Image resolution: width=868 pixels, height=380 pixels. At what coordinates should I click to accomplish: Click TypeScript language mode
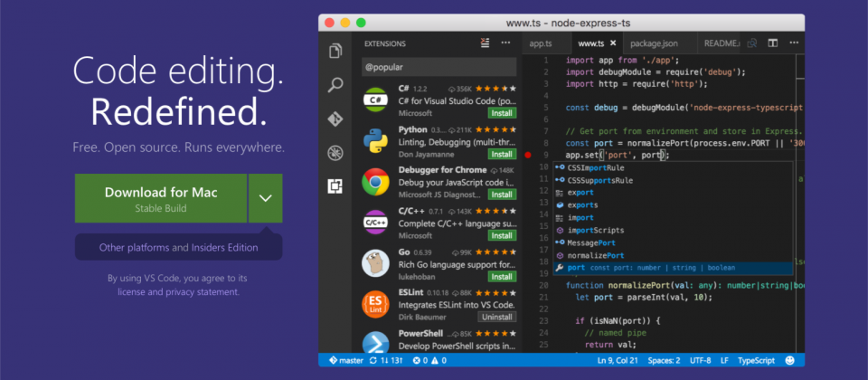tap(756, 360)
